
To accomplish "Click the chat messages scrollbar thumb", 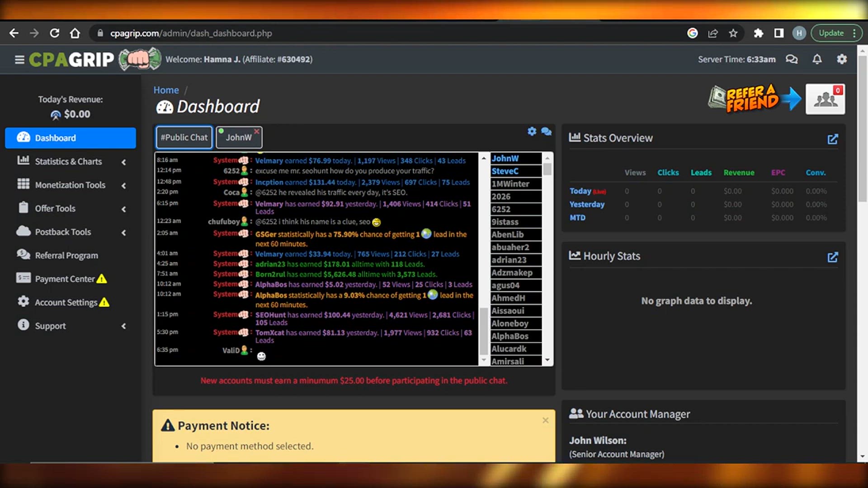I will point(483,331).
